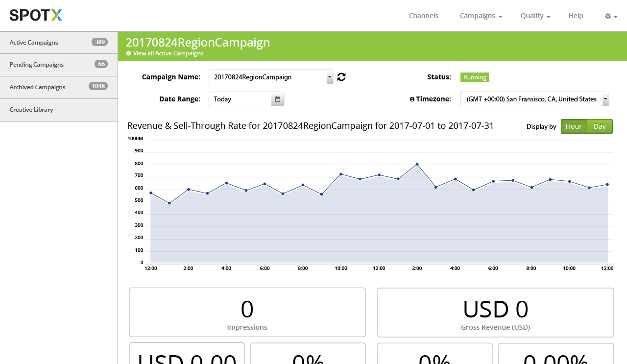Open the date range calendar icon
Screen dimensions: 627x364
click(x=278, y=99)
